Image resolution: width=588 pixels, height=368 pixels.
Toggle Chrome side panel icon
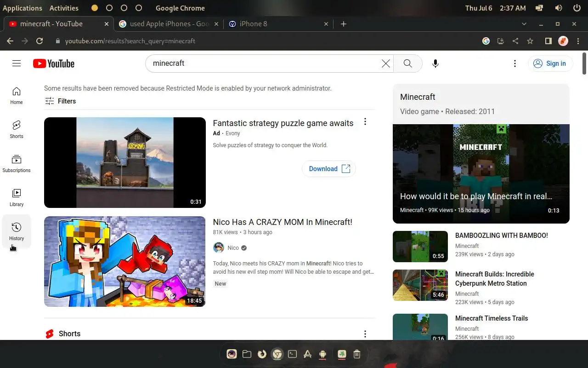tap(548, 41)
